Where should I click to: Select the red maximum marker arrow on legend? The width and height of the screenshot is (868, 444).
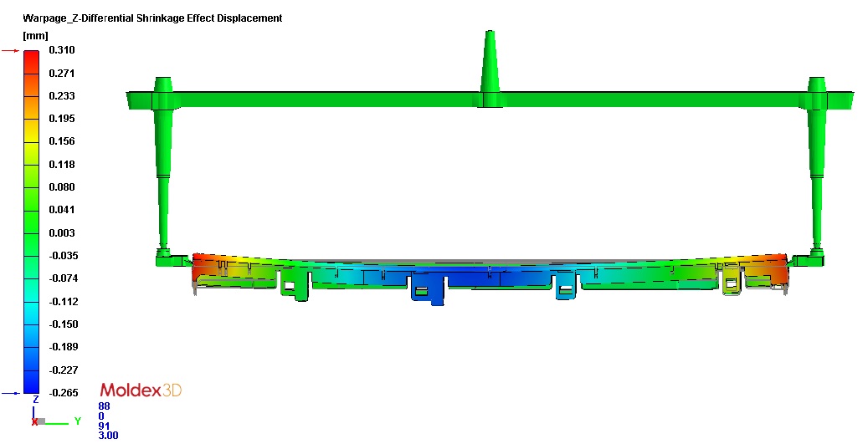point(11,51)
